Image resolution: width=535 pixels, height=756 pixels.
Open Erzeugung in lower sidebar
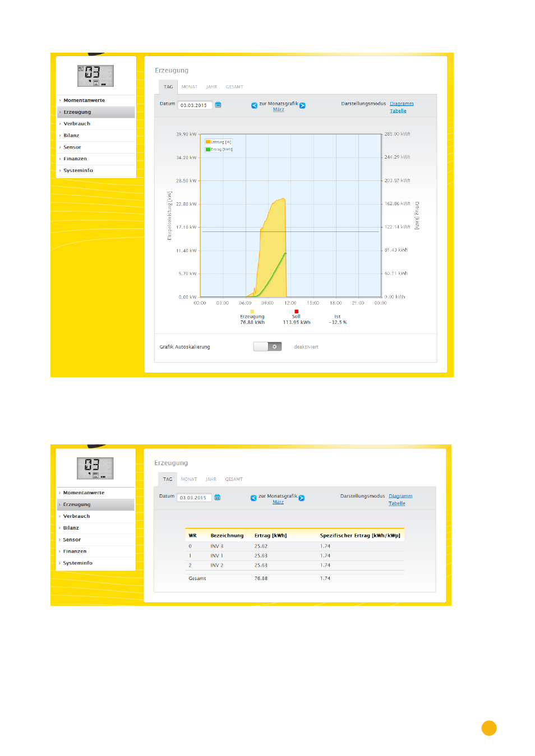click(x=95, y=504)
